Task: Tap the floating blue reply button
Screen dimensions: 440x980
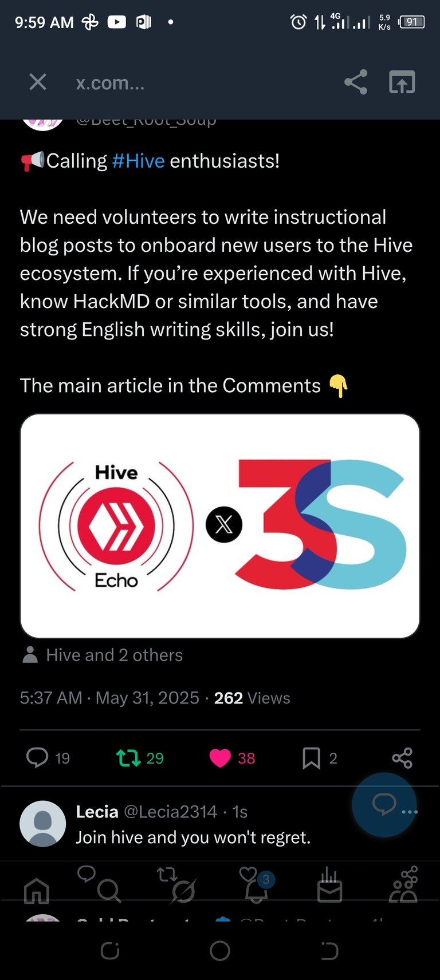Action: click(384, 805)
